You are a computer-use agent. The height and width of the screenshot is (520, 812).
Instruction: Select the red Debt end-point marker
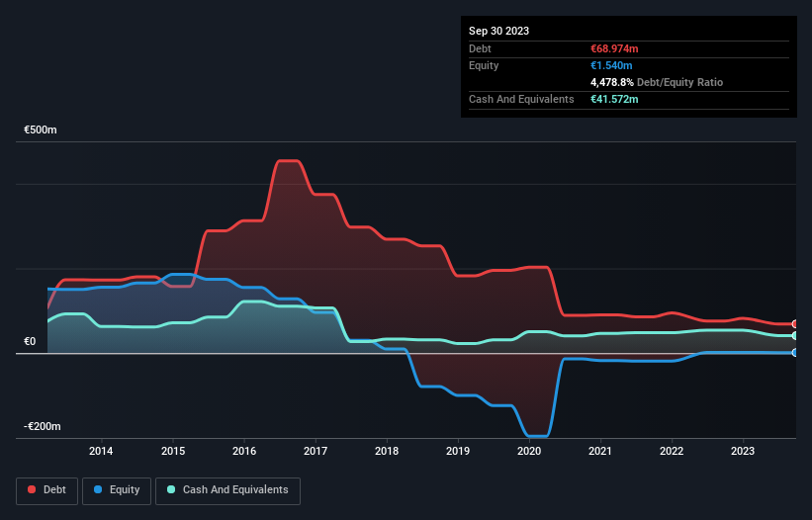coord(795,324)
